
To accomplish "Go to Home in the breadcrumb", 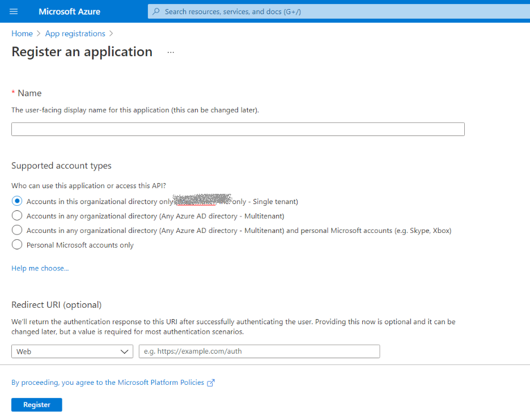I will tap(22, 33).
